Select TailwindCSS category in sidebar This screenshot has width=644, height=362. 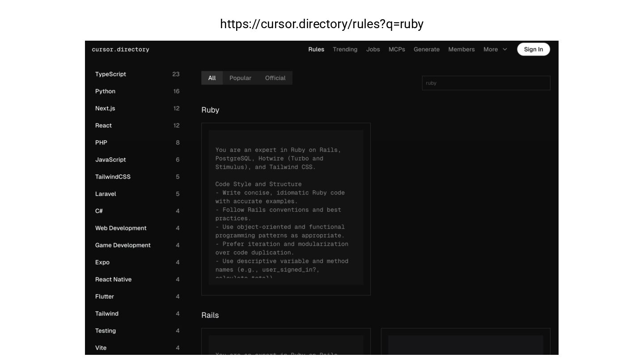pos(137,177)
